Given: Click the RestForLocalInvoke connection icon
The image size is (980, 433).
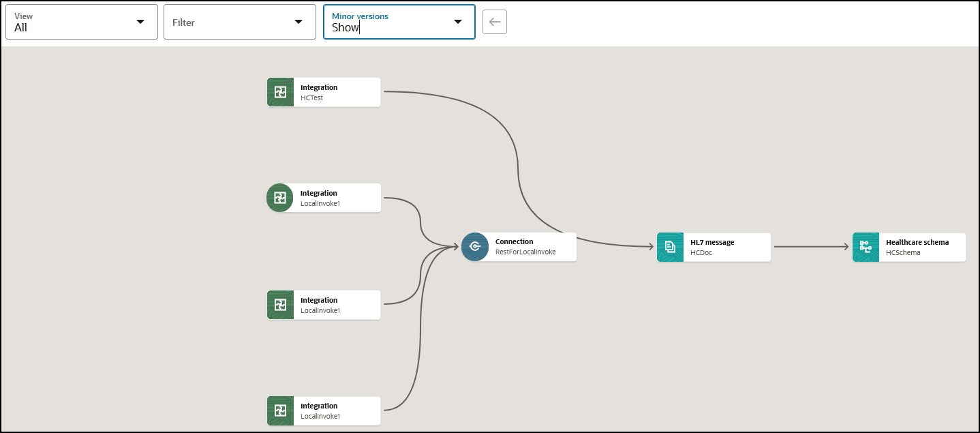Looking at the screenshot, I should tap(475, 247).
